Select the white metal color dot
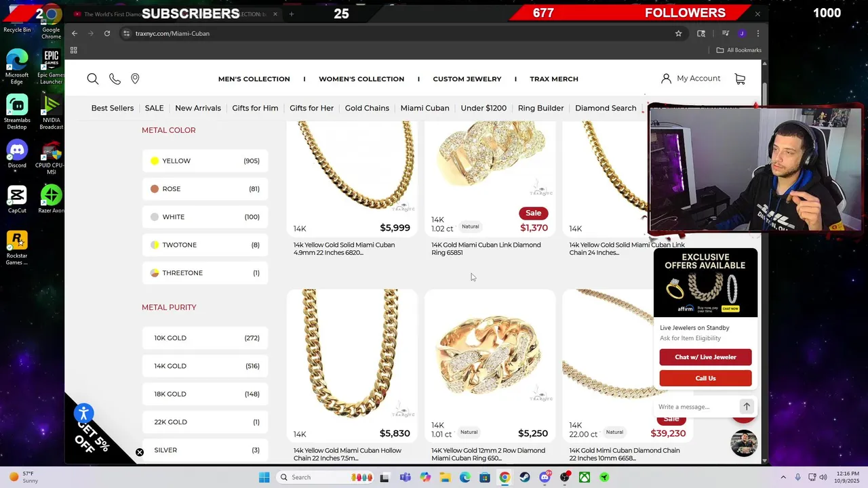The height and width of the screenshot is (488, 868). pyautogui.click(x=155, y=217)
